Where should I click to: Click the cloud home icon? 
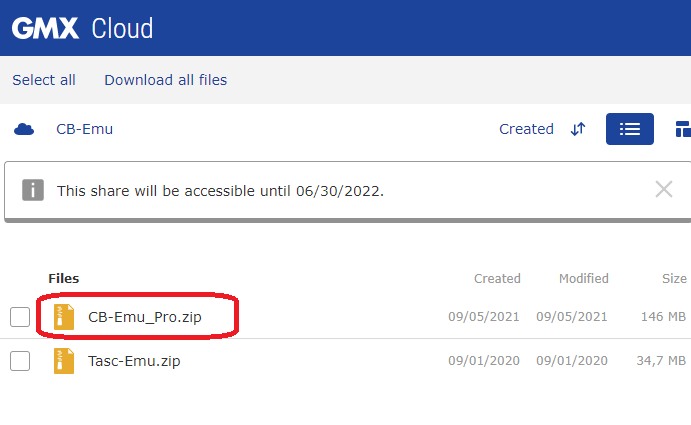[x=24, y=129]
